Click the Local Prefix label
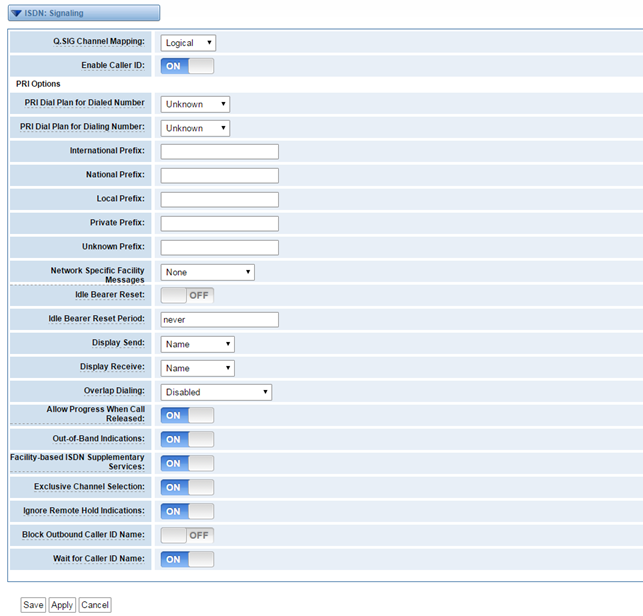 tap(121, 198)
